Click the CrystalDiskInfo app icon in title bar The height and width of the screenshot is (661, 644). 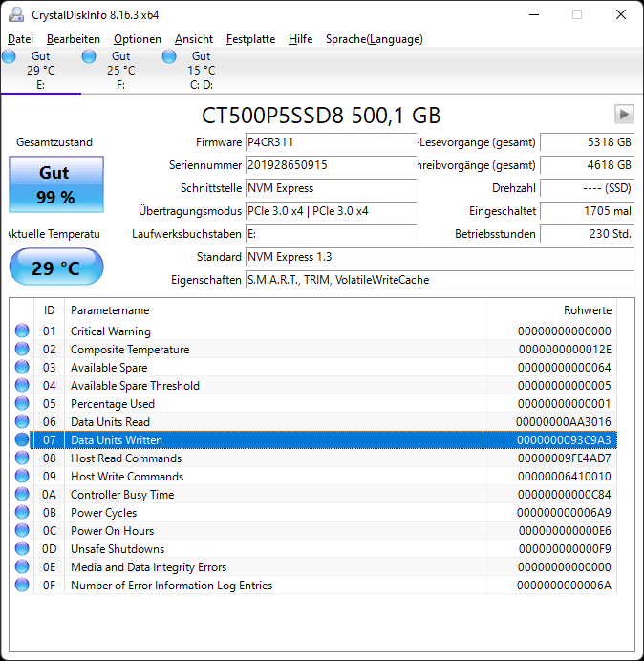point(16,14)
